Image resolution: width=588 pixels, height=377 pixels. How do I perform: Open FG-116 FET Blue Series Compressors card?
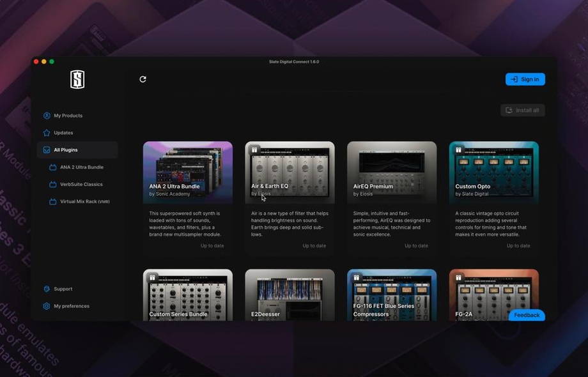(x=392, y=295)
